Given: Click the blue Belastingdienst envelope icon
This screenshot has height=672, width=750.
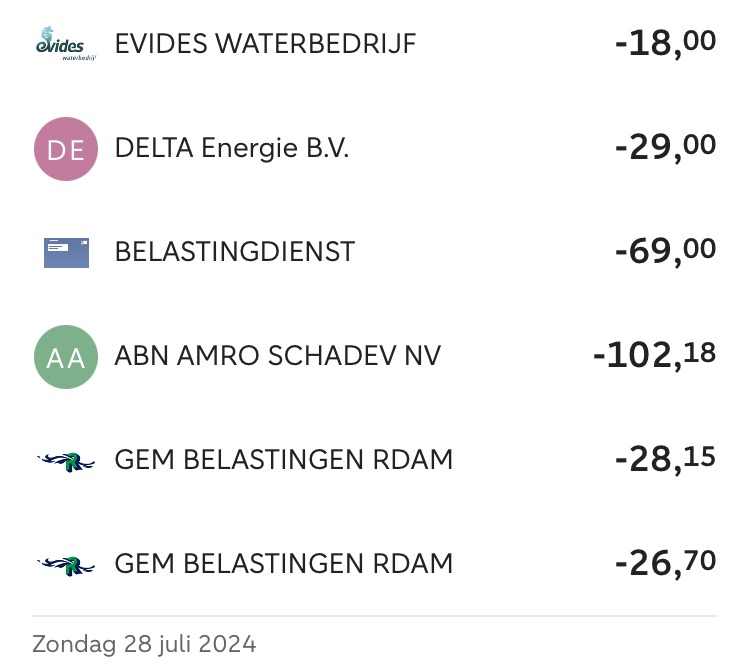Looking at the screenshot, I should (66, 252).
